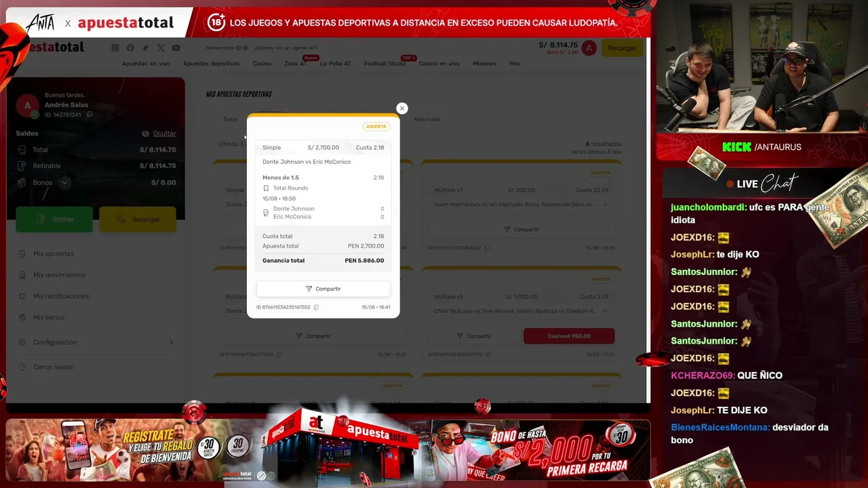The width and height of the screenshot is (868, 488).
Task: Toggle Ocultar to hide balances
Action: [159, 134]
